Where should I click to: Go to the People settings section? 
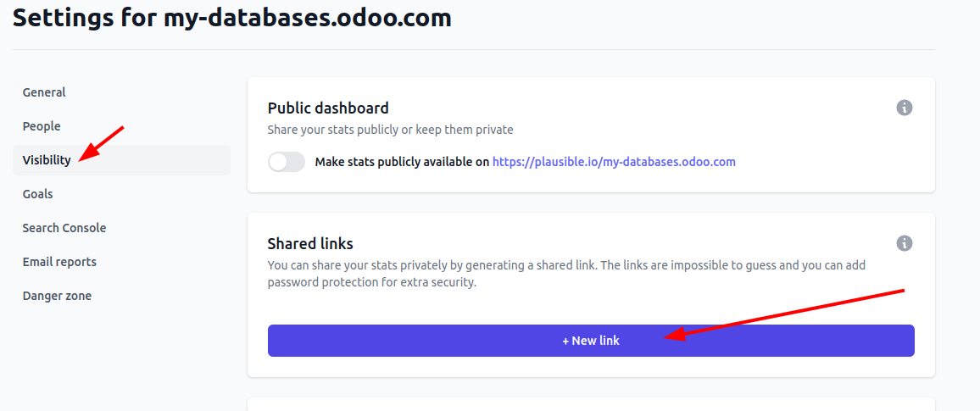coord(42,126)
